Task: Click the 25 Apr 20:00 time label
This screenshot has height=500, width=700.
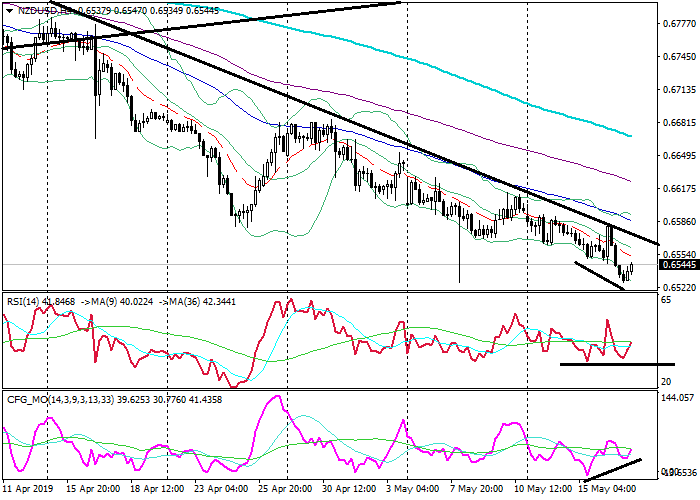Action: 284,490
